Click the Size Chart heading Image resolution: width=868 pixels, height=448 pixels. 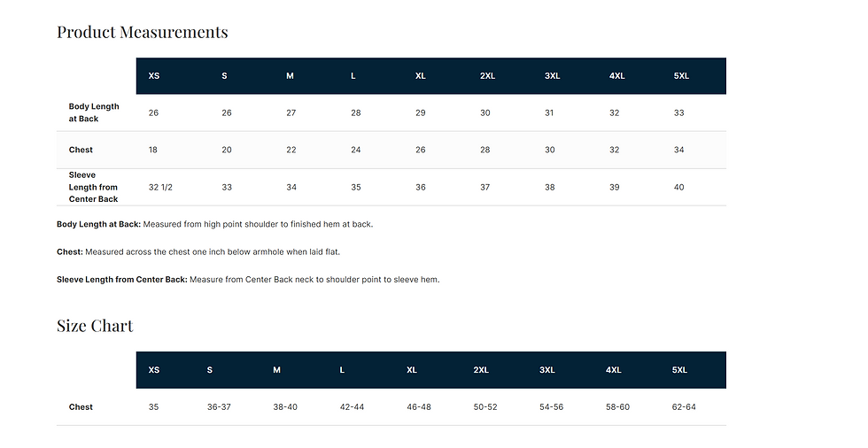[x=95, y=326]
